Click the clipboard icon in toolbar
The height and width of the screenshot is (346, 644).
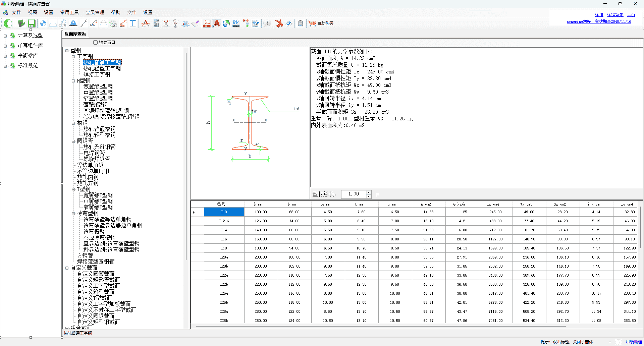pyautogui.click(x=301, y=23)
